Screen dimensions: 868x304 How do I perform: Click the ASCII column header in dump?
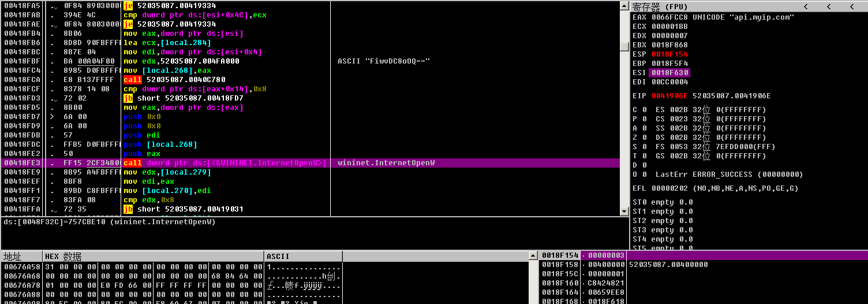(x=278, y=256)
